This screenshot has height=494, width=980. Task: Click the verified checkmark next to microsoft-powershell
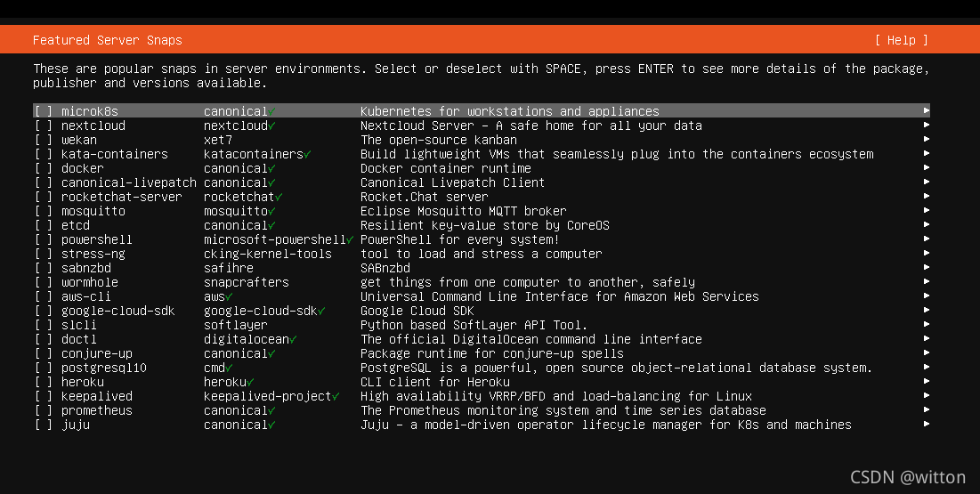pos(350,240)
